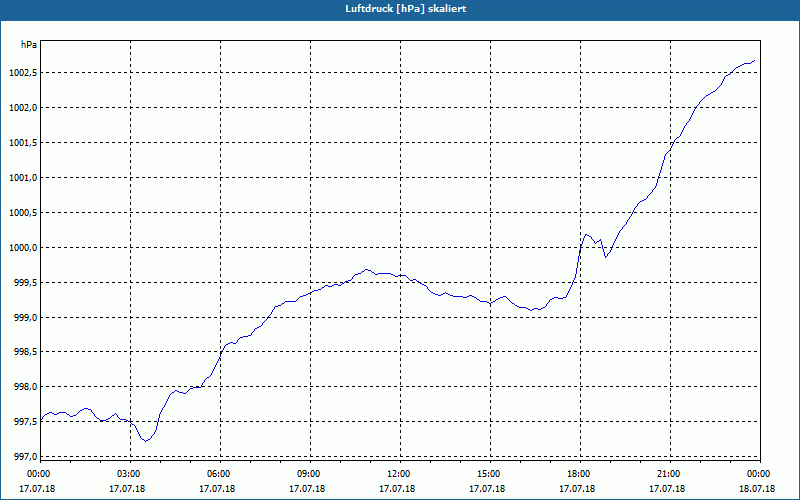This screenshot has width=800, height=500.
Task: Select the 1002,0 y-axis value
Action: tap(23, 108)
